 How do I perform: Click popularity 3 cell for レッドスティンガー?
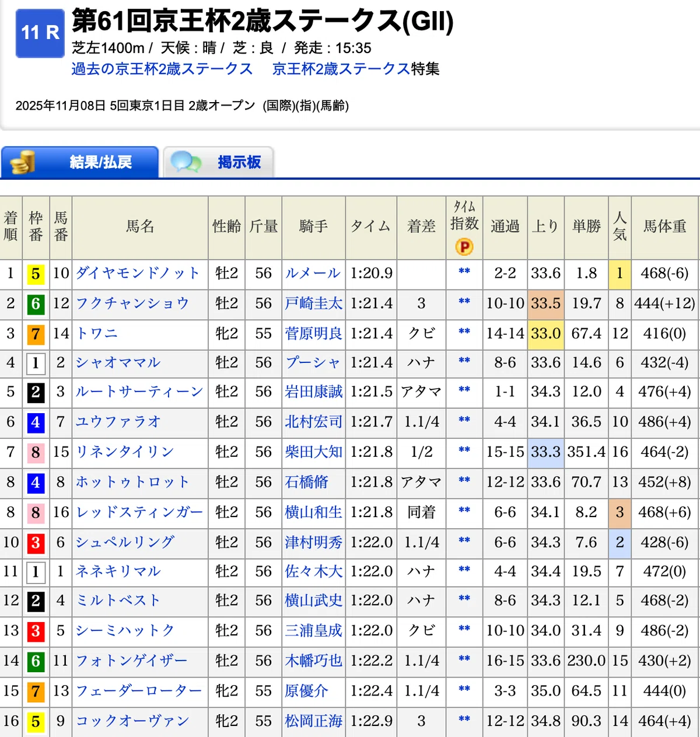(619, 513)
